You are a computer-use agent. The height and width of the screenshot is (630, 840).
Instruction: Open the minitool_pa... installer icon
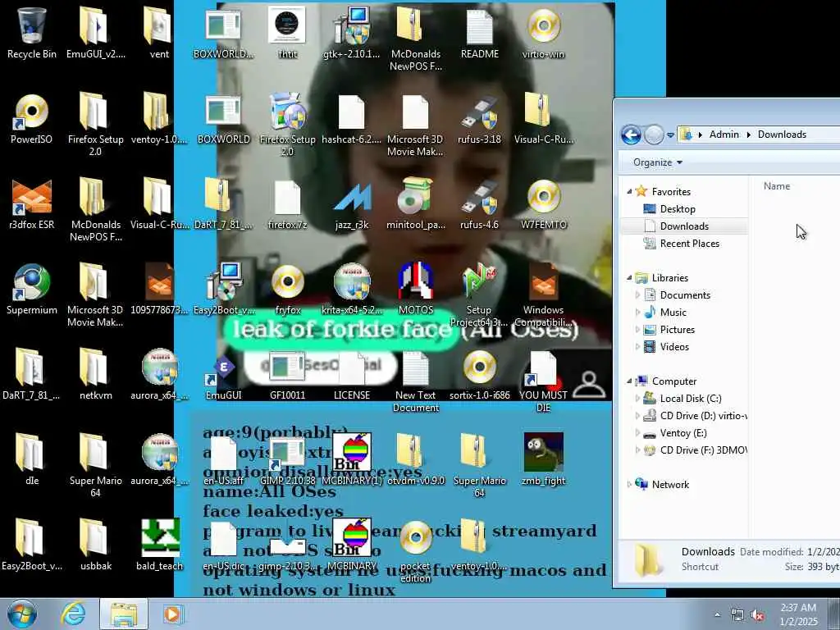[x=416, y=204]
